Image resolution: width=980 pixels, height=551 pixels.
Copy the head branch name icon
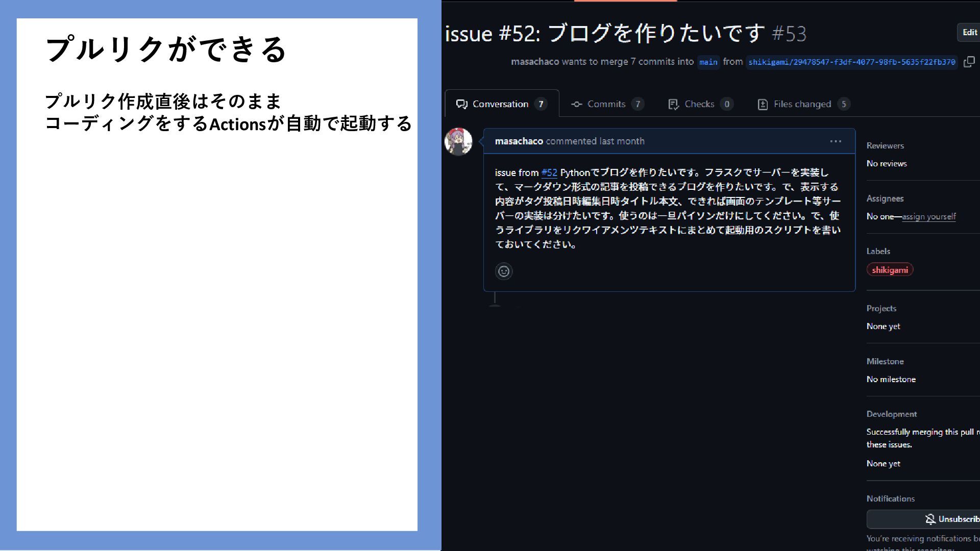[969, 62]
